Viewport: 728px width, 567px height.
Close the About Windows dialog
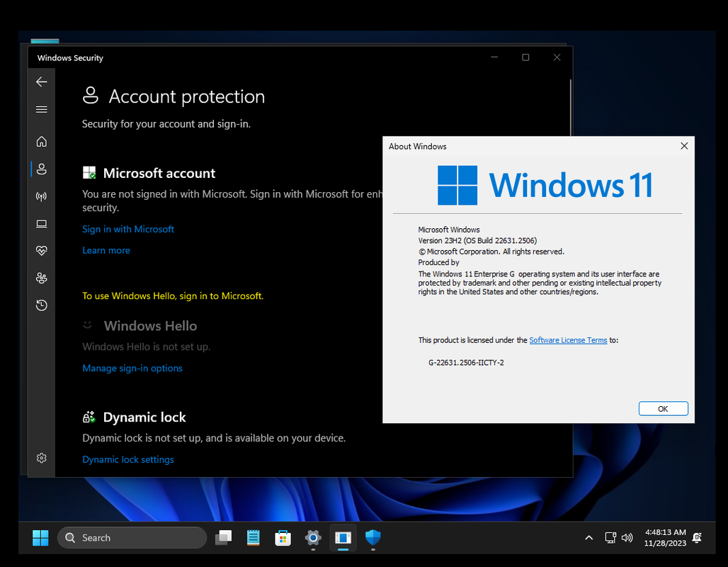(x=684, y=146)
